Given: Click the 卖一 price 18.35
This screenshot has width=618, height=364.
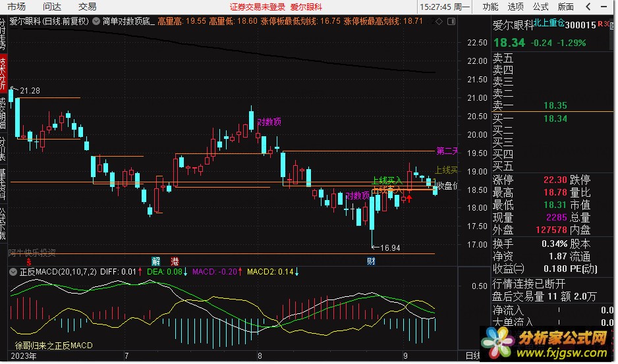Looking at the screenshot, I should pos(555,105).
